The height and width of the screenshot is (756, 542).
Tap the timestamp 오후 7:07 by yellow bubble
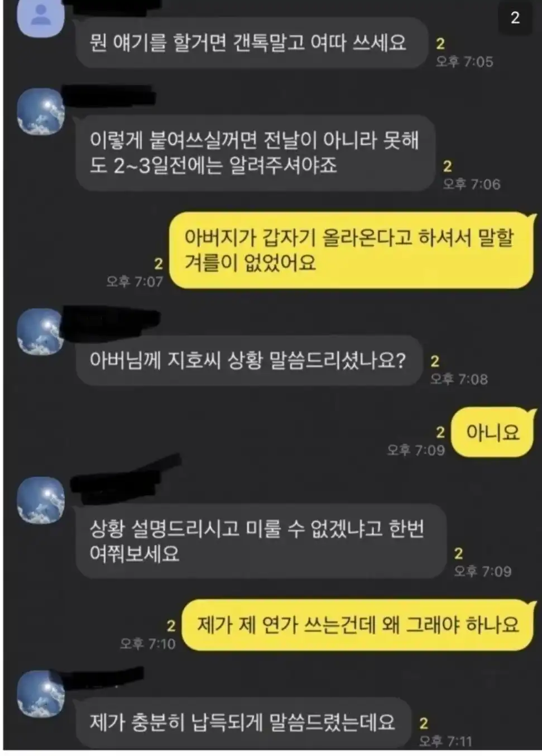point(135,281)
